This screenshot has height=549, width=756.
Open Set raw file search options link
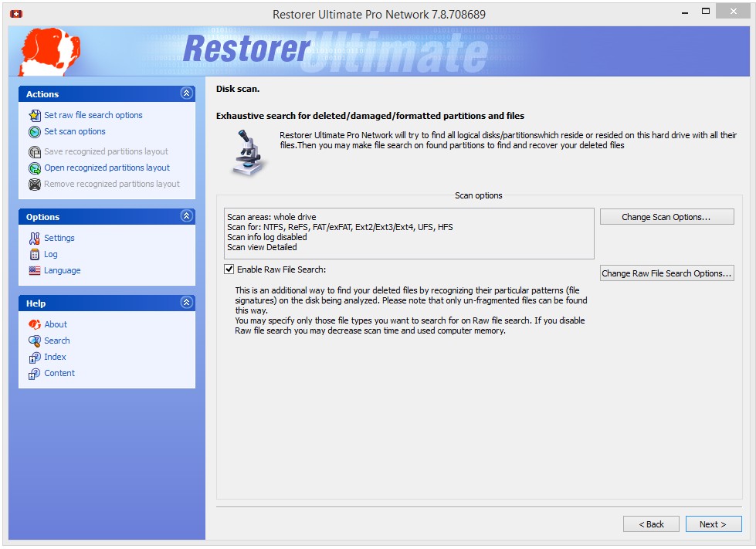[x=93, y=115]
